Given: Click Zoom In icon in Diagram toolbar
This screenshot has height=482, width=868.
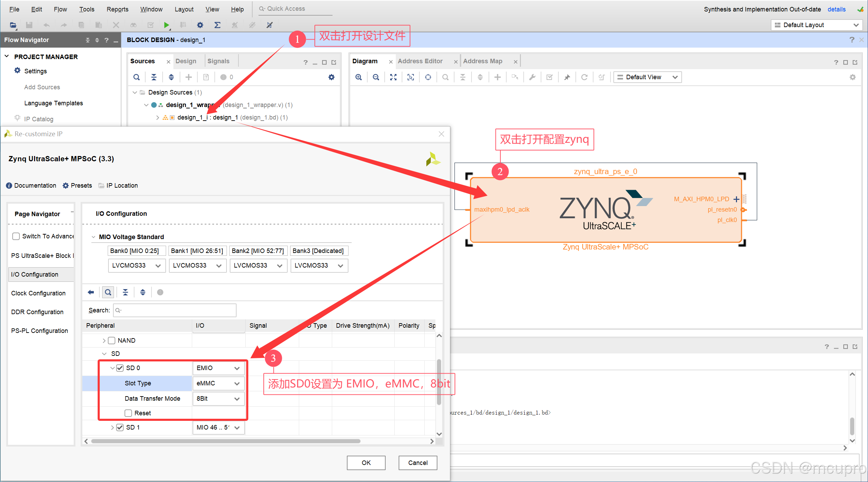Looking at the screenshot, I should click(x=359, y=77).
